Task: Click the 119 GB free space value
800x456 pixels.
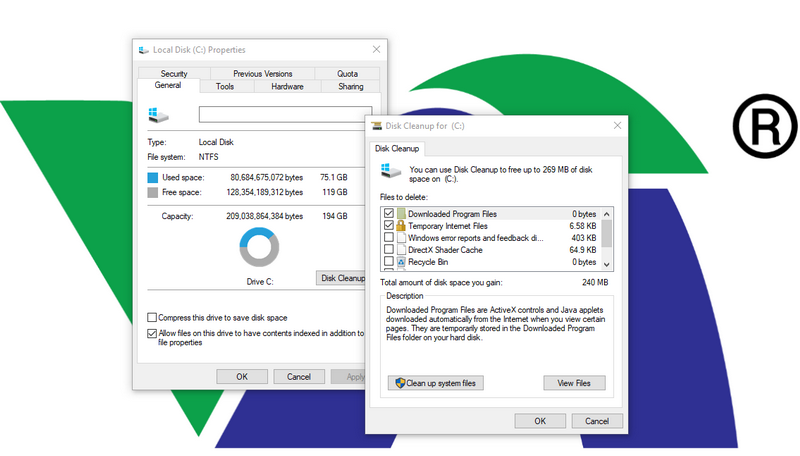Action: [335, 192]
